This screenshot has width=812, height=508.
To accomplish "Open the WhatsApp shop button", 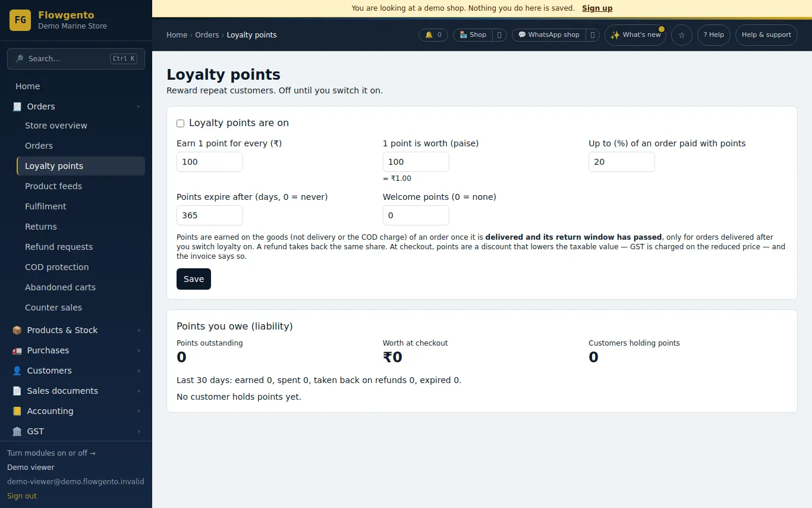I will [x=549, y=35].
